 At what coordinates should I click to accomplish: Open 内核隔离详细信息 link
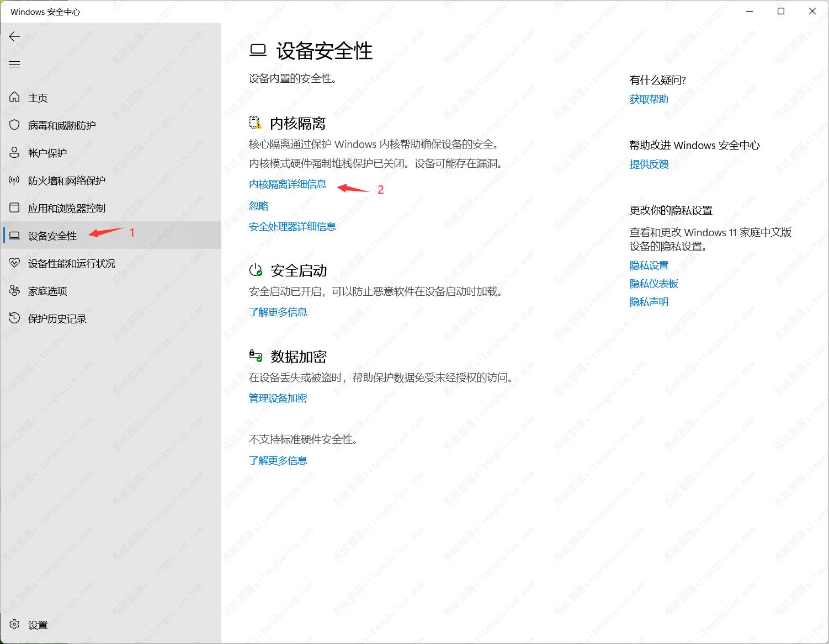(x=288, y=184)
